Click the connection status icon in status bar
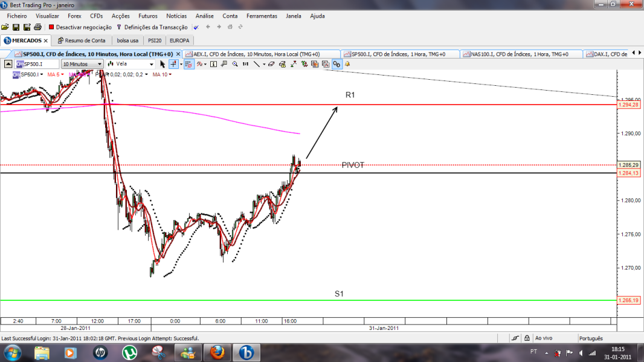 [x=515, y=338]
